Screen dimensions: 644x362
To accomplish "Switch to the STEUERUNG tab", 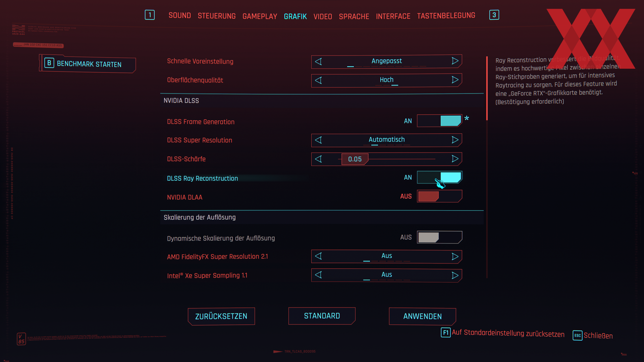I will 217,16.
